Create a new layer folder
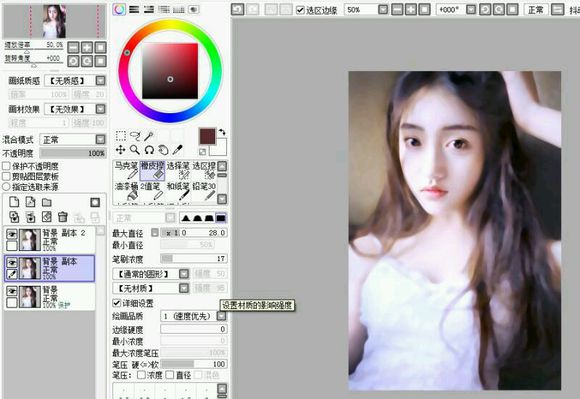Image resolution: width=580 pixels, height=399 pixels. (47, 202)
